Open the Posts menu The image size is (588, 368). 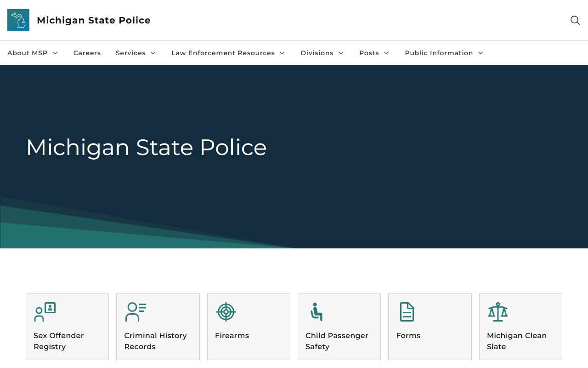tap(369, 53)
